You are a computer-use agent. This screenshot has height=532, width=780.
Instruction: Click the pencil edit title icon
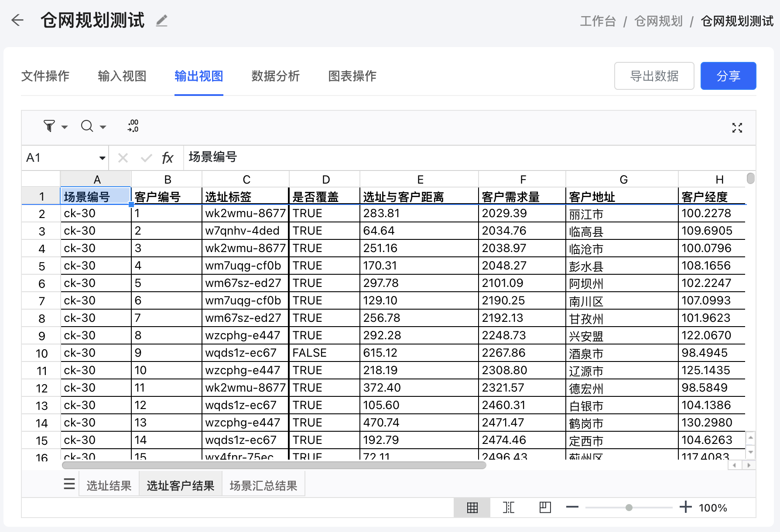click(162, 20)
